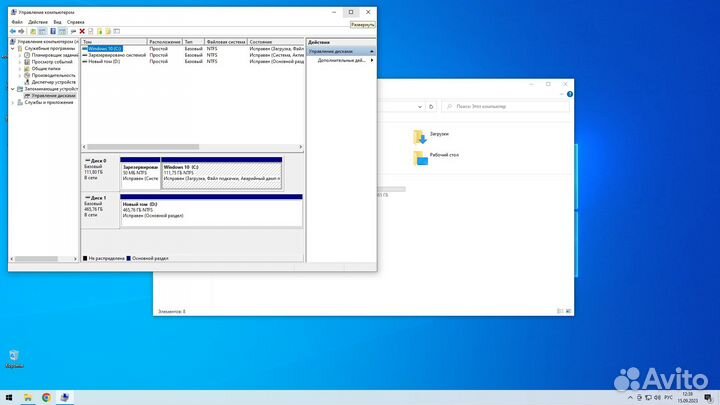Click the blue Help toolbar icon

[x=53, y=31]
